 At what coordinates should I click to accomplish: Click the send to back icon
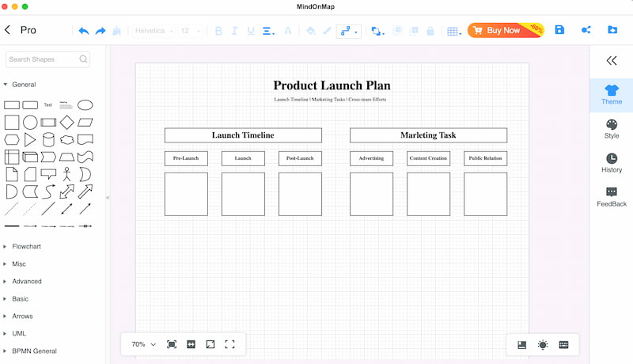pos(414,31)
